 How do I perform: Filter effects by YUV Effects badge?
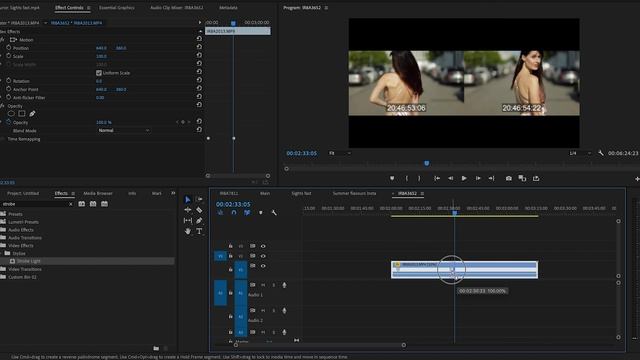pyautogui.click(x=104, y=204)
